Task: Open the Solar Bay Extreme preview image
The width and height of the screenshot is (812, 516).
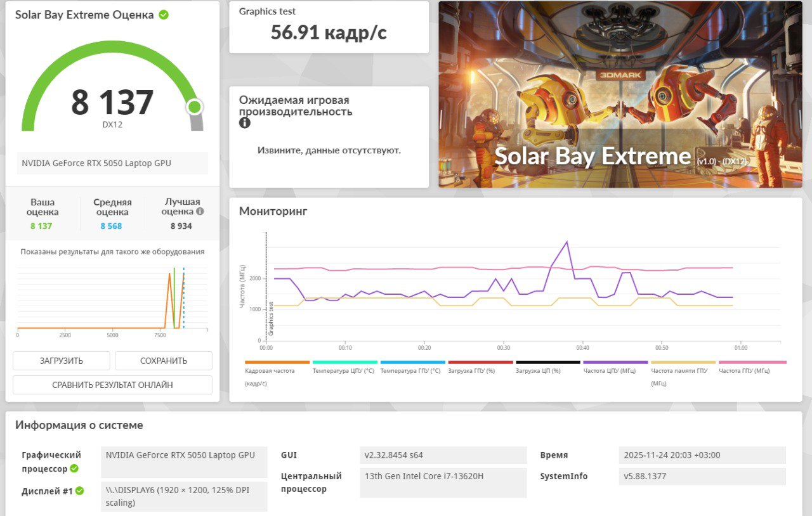Action: 620,94
